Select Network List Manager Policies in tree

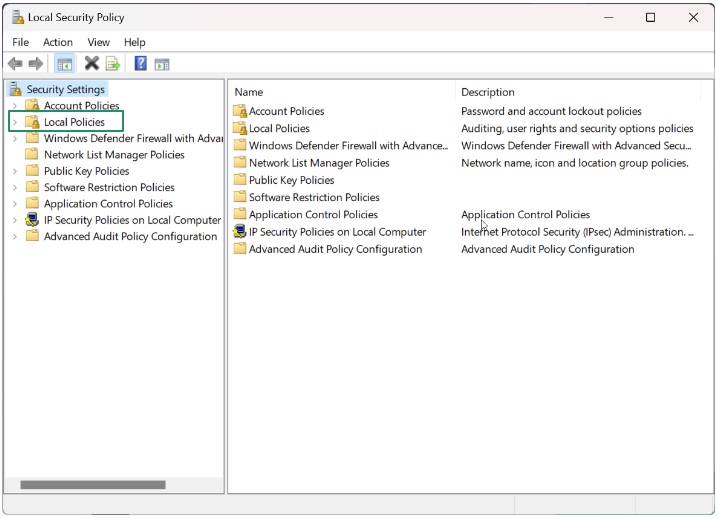114,155
